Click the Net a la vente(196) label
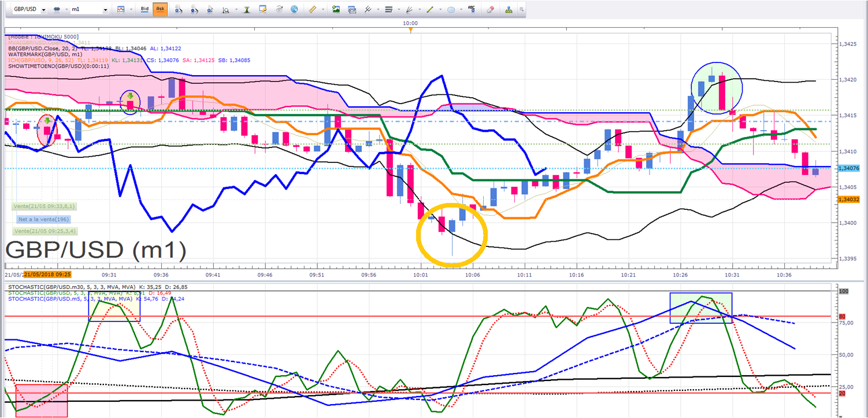 point(44,219)
